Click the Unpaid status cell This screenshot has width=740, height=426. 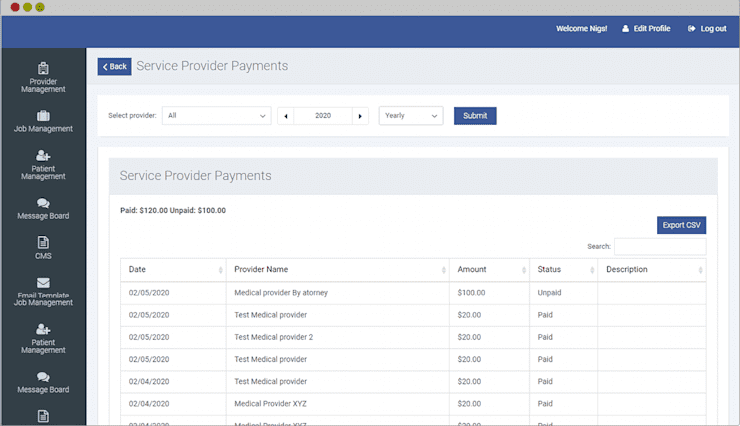(563, 292)
